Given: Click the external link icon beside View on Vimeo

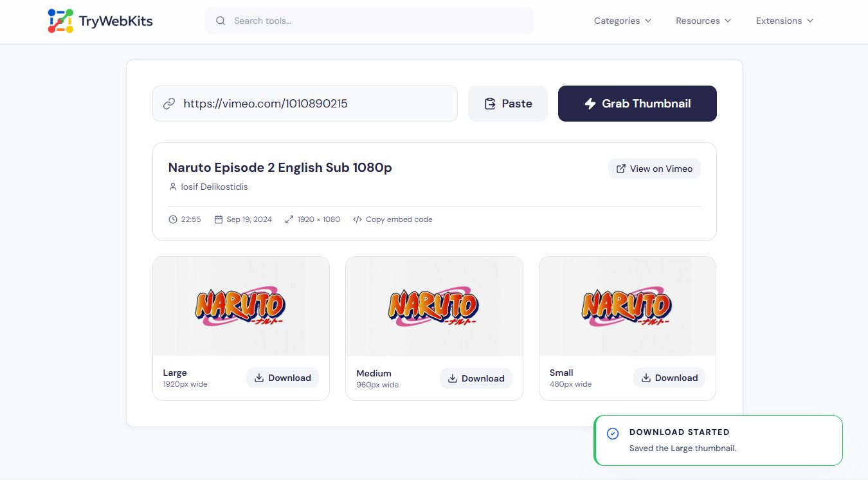Looking at the screenshot, I should (621, 169).
